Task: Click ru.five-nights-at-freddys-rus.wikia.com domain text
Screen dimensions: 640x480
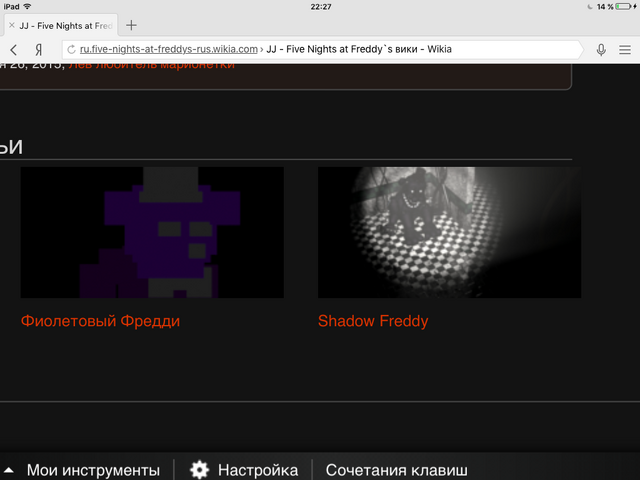Action: pyautogui.click(x=169, y=49)
